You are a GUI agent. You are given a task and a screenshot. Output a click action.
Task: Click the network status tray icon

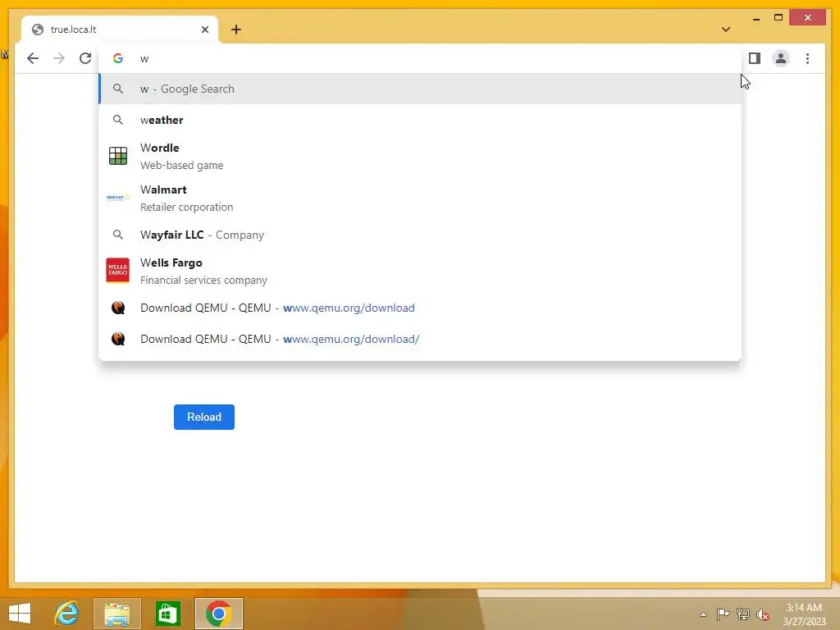point(743,614)
